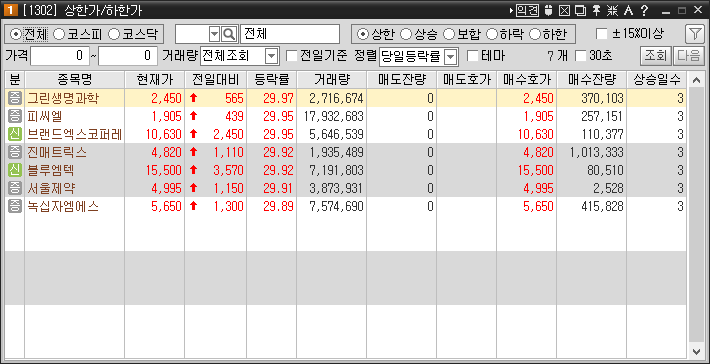This screenshot has height=364, width=710.
Task: Click the magnifier stock search icon
Action: (x=229, y=34)
